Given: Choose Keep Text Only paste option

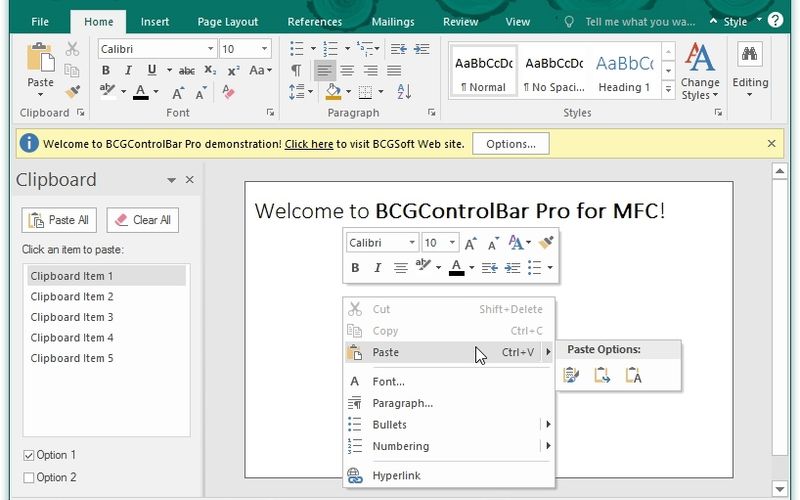Looking at the screenshot, I should click(633, 376).
